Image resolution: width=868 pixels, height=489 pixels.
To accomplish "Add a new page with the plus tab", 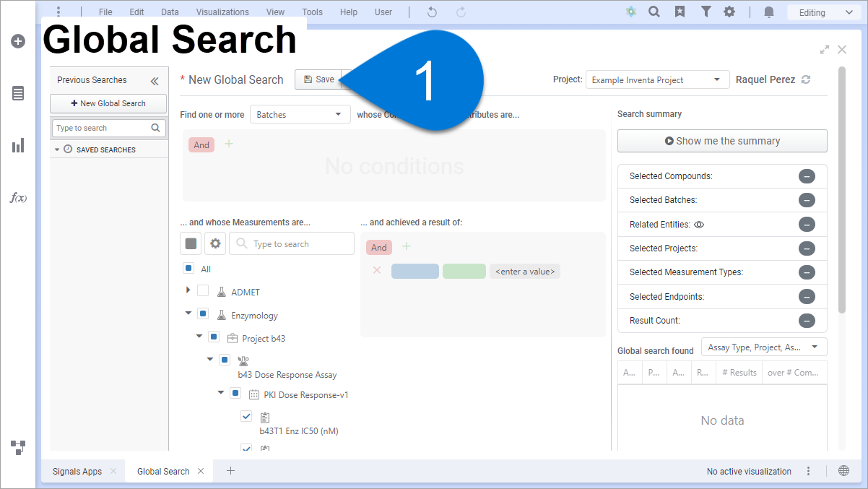I will pyautogui.click(x=230, y=471).
